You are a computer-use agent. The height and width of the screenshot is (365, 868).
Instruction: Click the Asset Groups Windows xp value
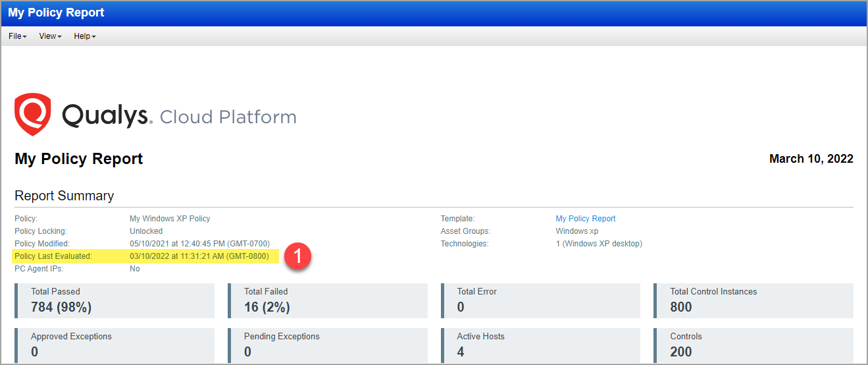577,231
